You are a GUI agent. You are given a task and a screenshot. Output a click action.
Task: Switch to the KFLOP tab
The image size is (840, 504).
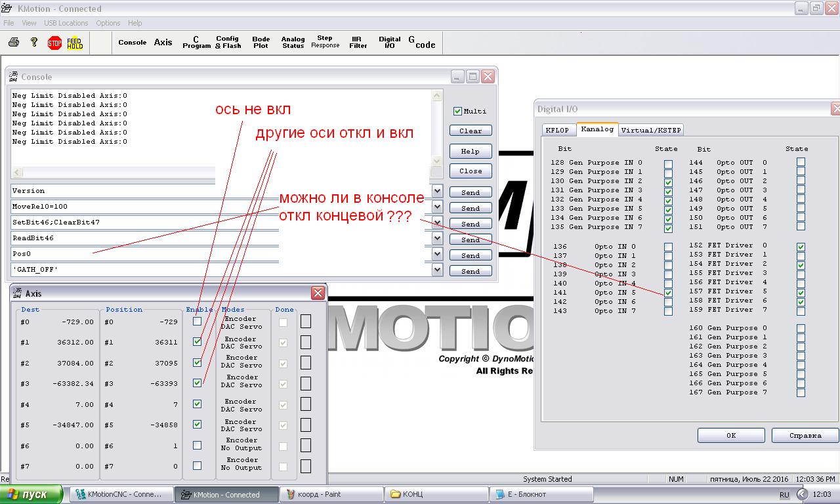[558, 130]
